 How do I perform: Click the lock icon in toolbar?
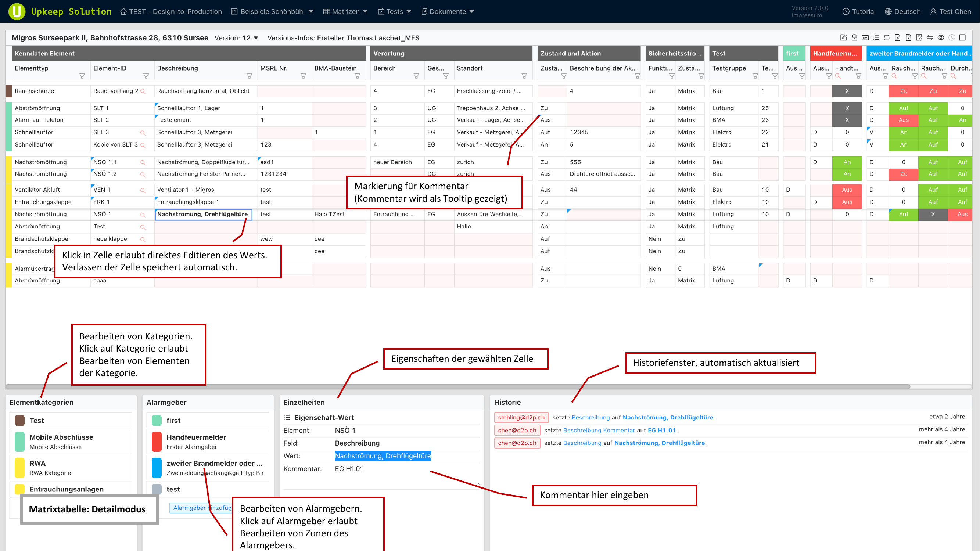point(854,37)
